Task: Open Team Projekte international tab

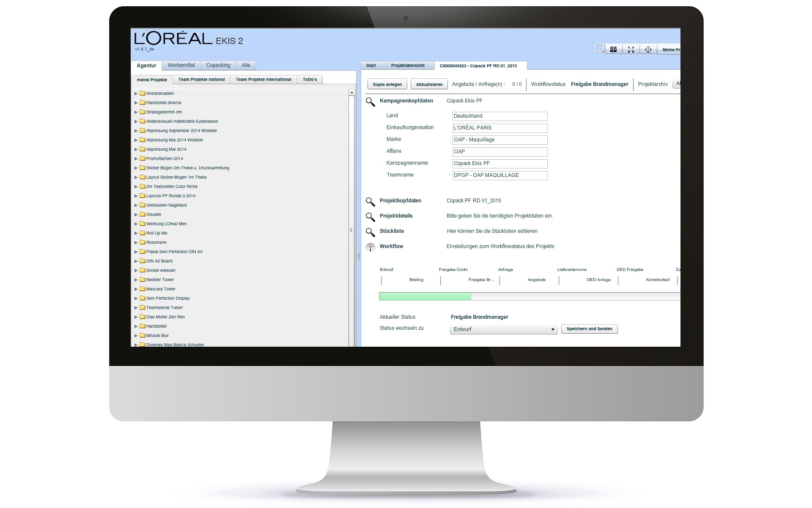Action: (x=263, y=80)
